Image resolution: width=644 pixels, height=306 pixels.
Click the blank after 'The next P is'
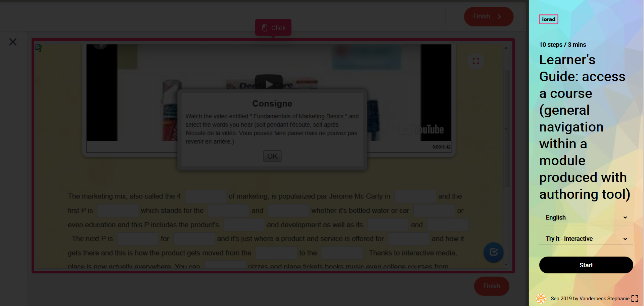click(x=138, y=239)
